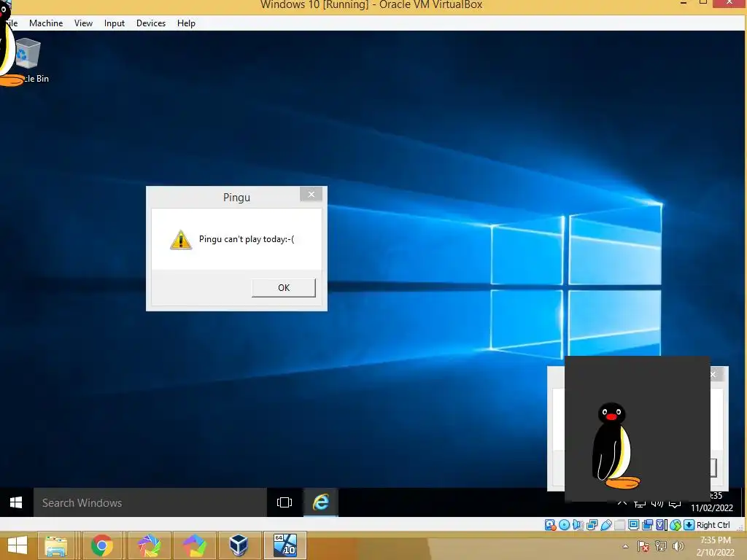Open the colorful pentagon app on host taskbar
The image size is (747, 560).
pos(194,545)
